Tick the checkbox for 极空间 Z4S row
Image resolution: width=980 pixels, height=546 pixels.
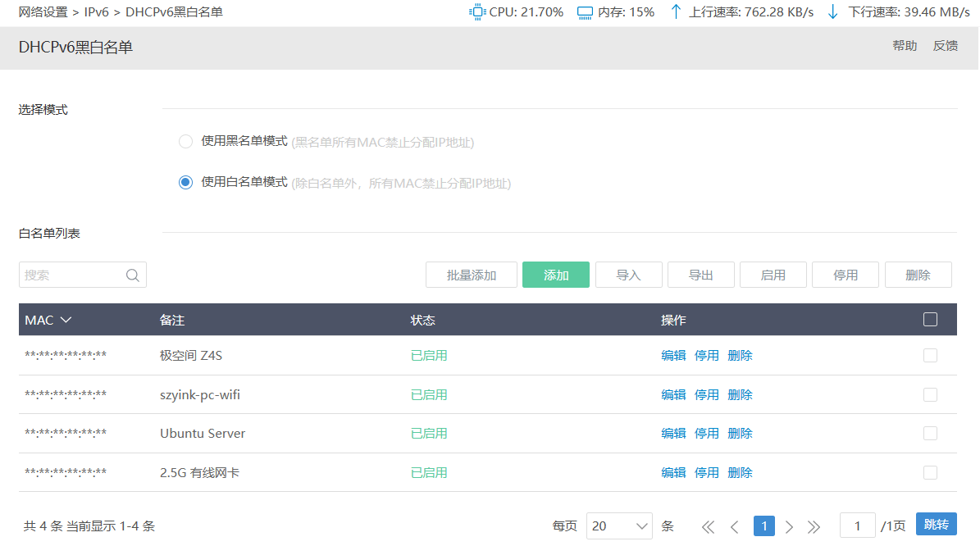tap(930, 356)
